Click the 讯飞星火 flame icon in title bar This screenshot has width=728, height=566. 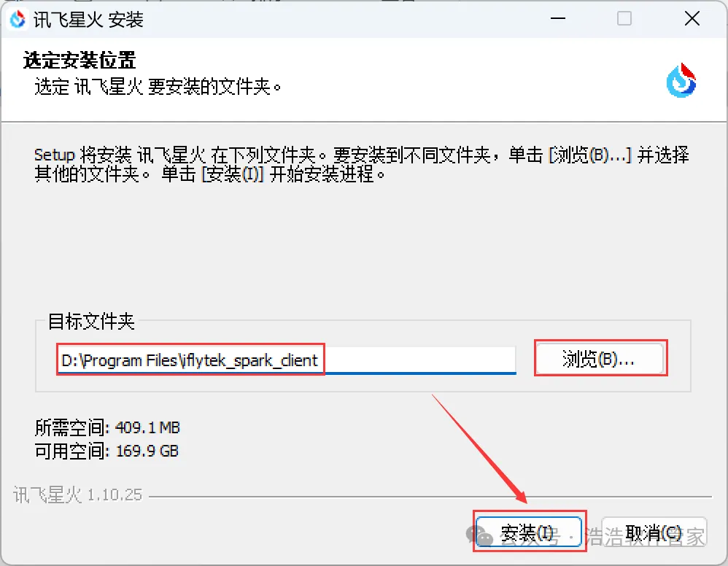(18, 19)
